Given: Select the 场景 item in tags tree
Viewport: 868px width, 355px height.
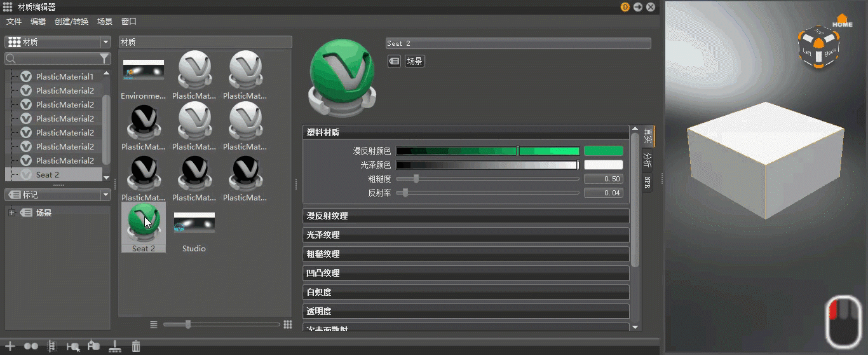Looking at the screenshot, I should coord(44,213).
